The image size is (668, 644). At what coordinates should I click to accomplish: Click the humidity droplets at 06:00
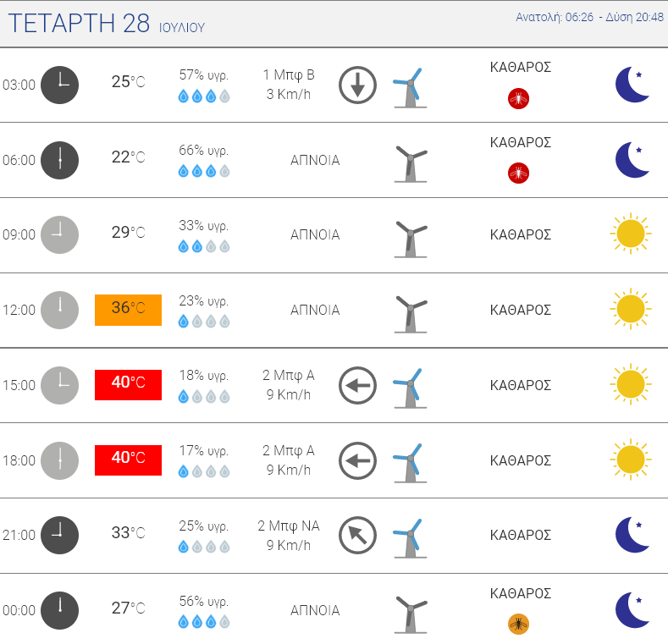[x=204, y=171]
